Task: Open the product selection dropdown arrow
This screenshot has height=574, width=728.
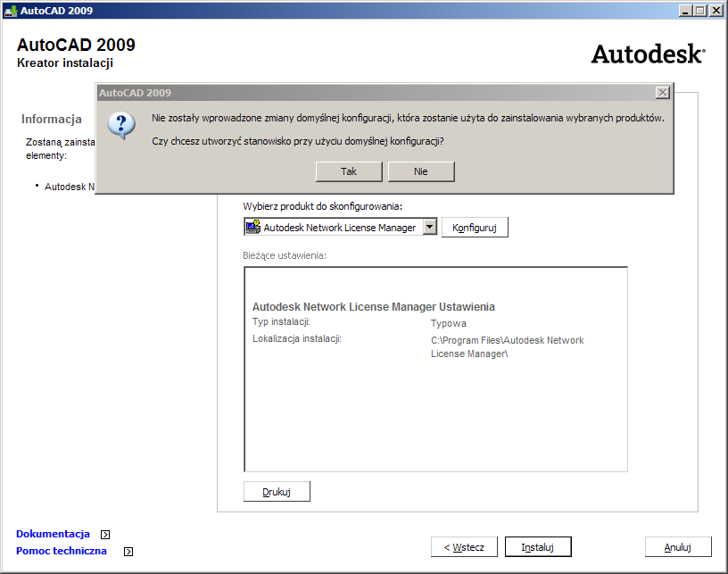Action: click(x=430, y=227)
